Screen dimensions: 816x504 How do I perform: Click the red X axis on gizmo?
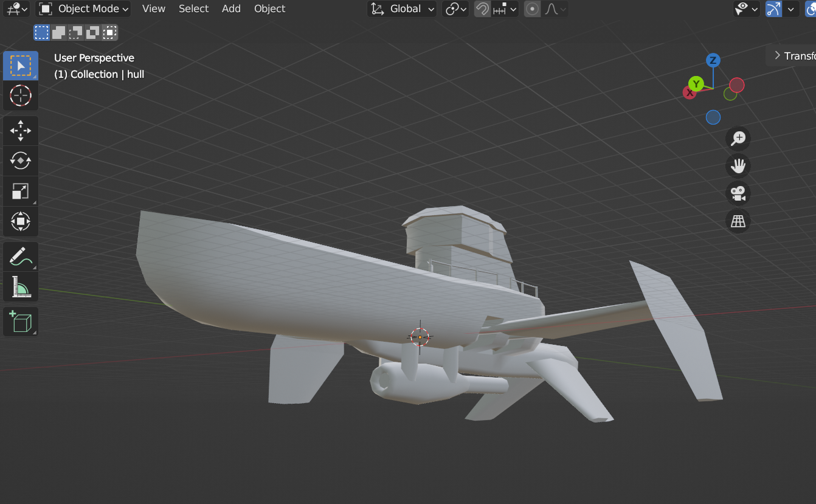click(690, 92)
